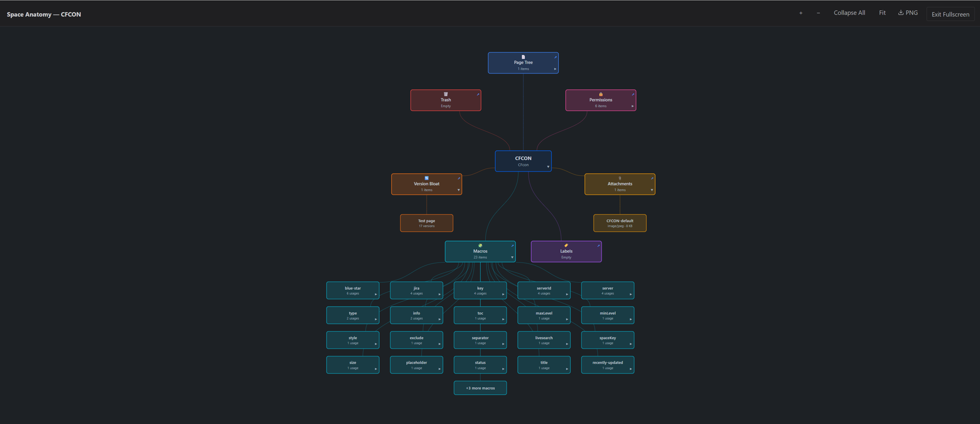The image size is (980, 424).
Task: Expand the size macro arrow
Action: [376, 369]
